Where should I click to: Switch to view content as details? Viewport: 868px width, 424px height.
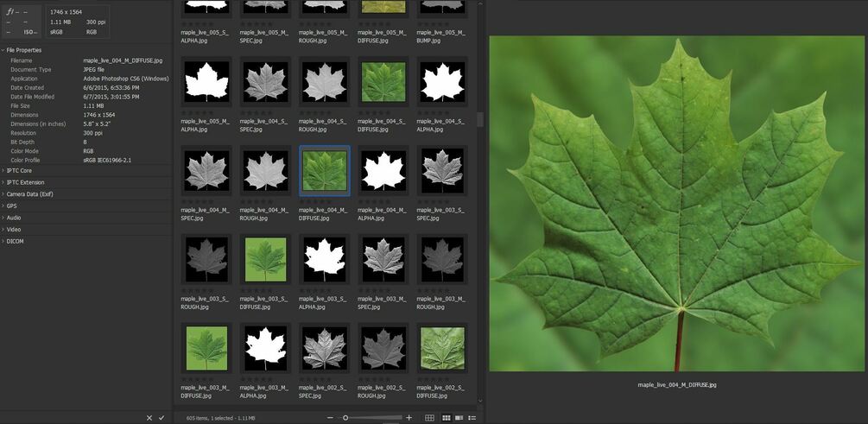(459, 418)
